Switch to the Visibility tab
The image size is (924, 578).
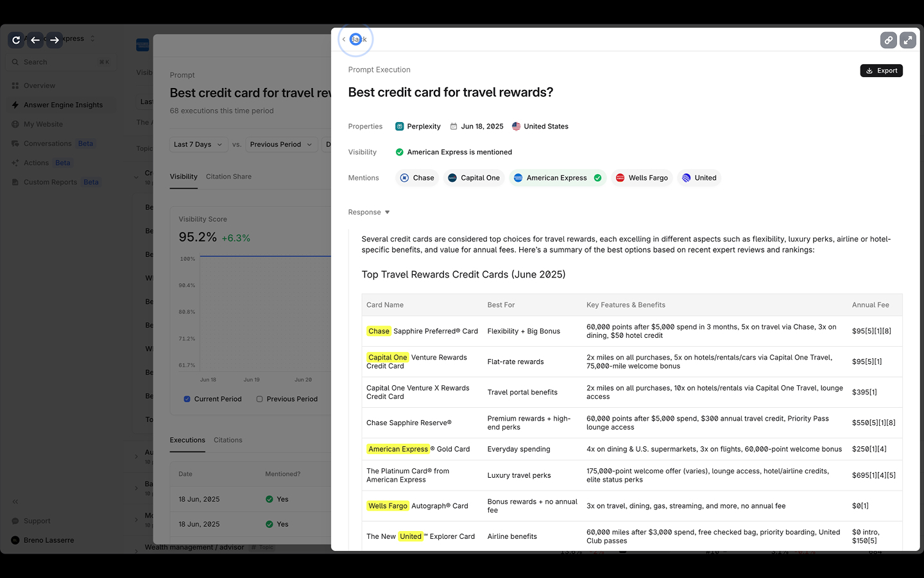184,177
